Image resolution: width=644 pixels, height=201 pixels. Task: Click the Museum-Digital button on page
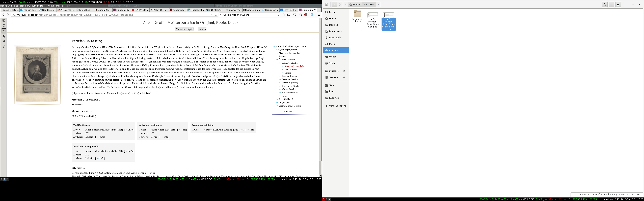(x=185, y=29)
